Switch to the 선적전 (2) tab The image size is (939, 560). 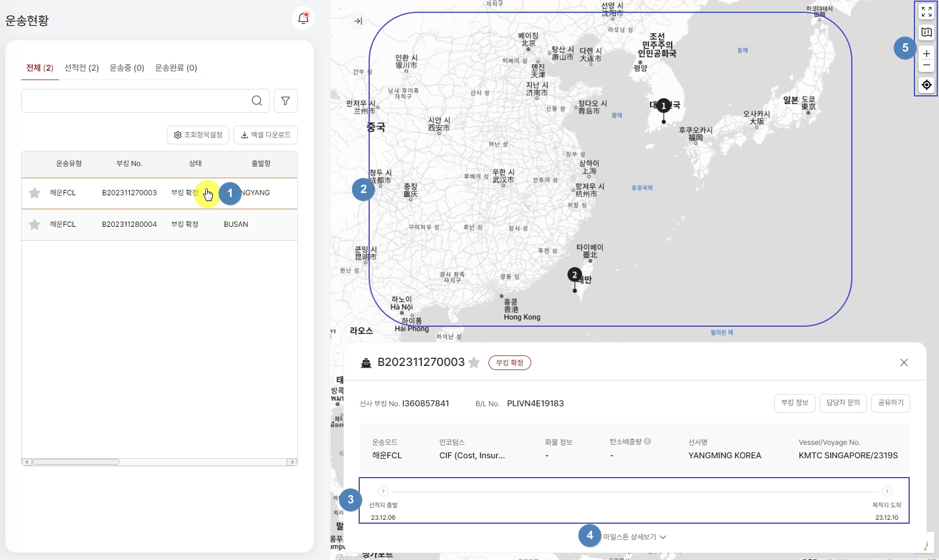tap(81, 68)
